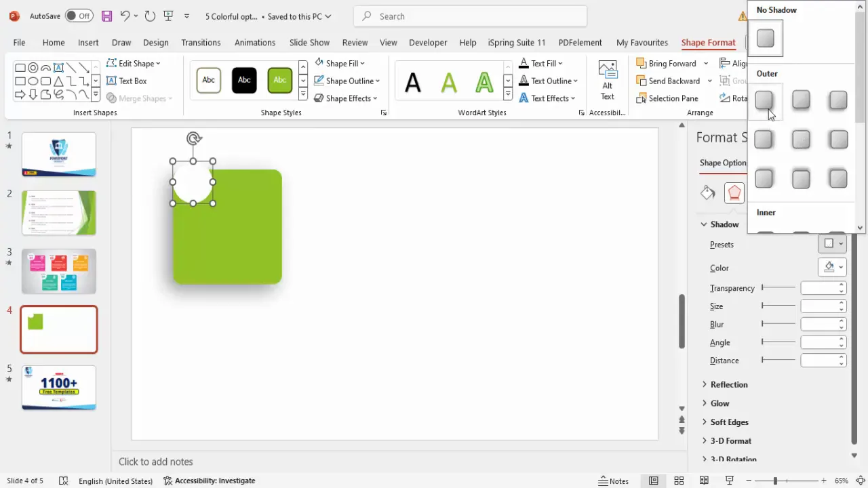Open Text Effects dropdown

pos(548,98)
